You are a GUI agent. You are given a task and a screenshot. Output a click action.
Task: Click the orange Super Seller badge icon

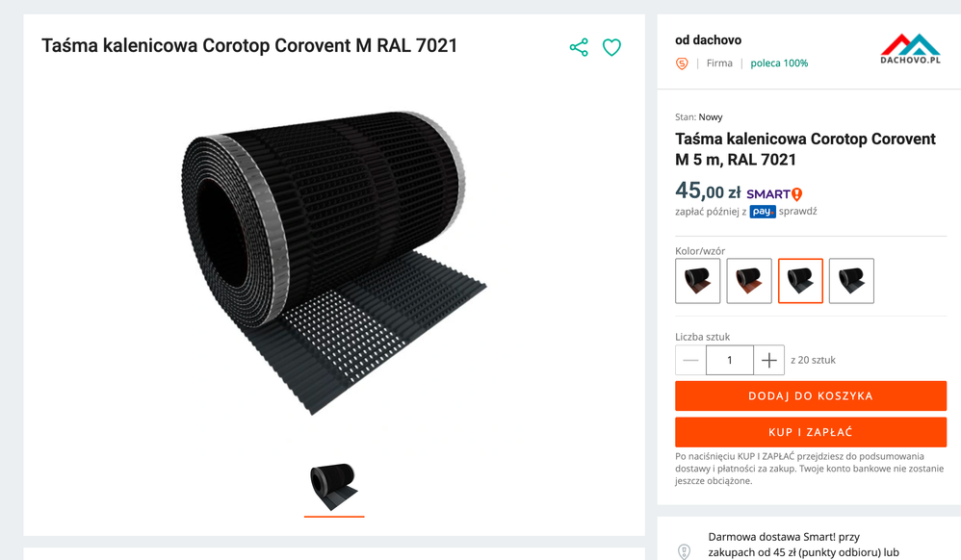tap(683, 64)
